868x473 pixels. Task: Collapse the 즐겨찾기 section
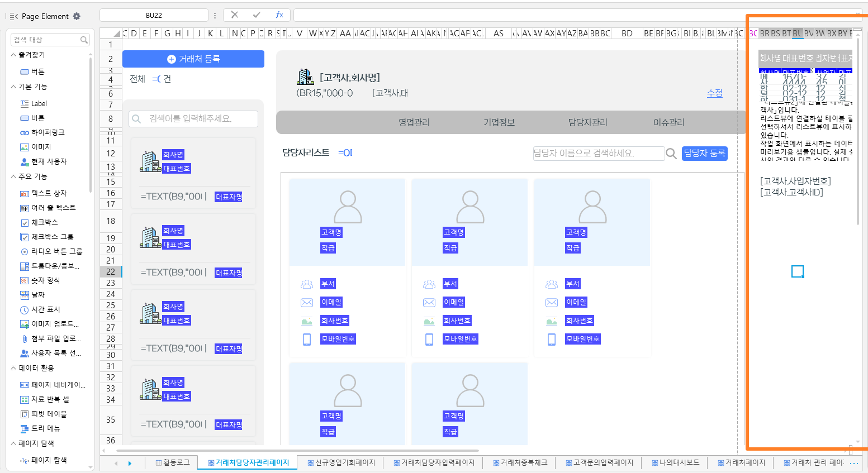pos(13,55)
